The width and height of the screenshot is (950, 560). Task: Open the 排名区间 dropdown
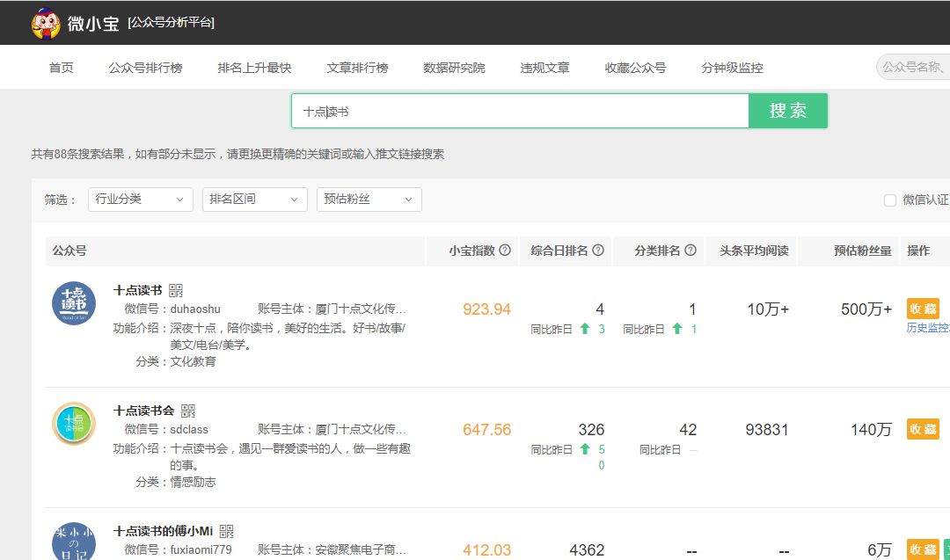pyautogui.click(x=254, y=200)
